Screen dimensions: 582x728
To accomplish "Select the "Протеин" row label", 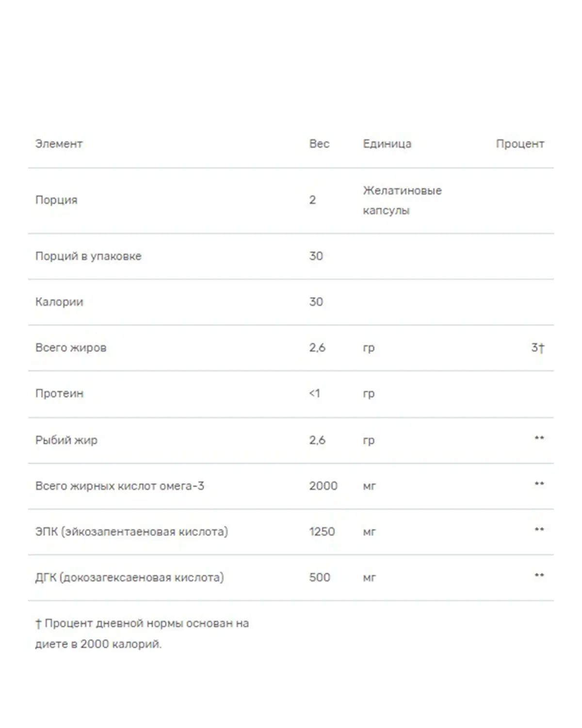I will (59, 394).
